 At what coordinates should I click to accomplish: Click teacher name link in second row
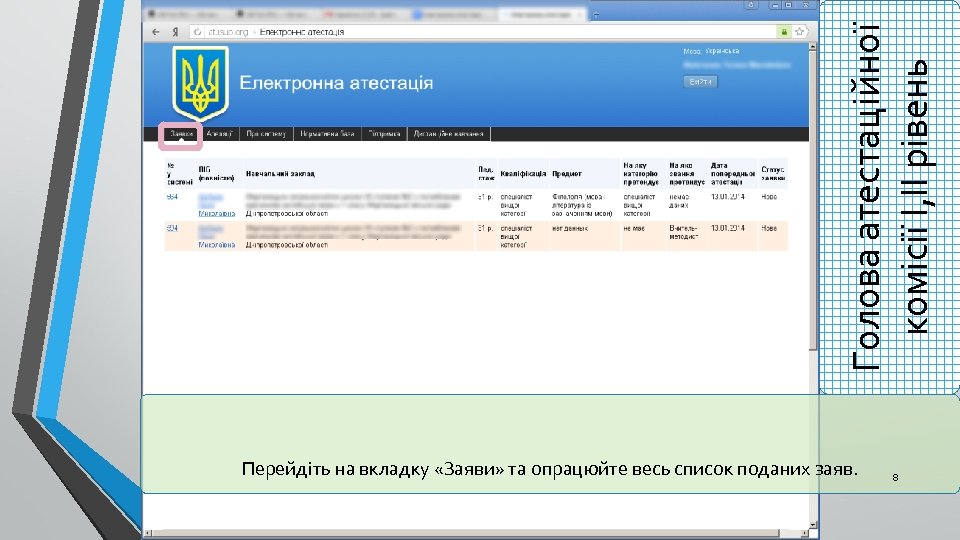point(217,236)
